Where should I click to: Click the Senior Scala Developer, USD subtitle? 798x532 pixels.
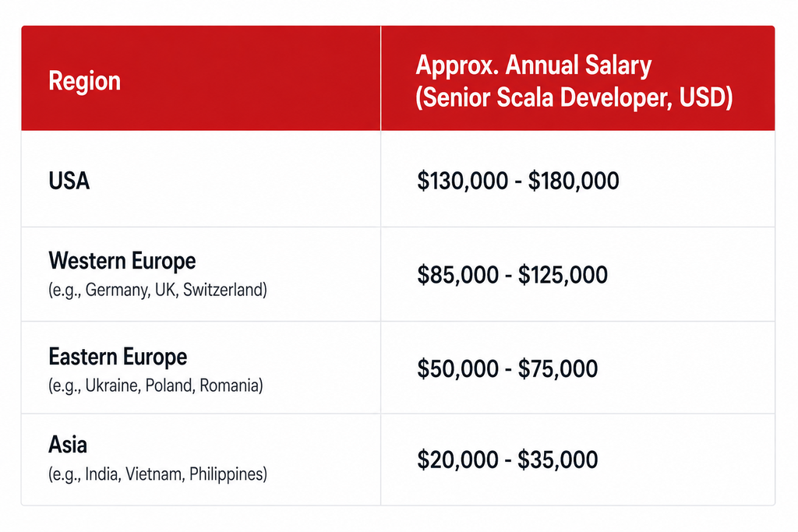pos(574,97)
